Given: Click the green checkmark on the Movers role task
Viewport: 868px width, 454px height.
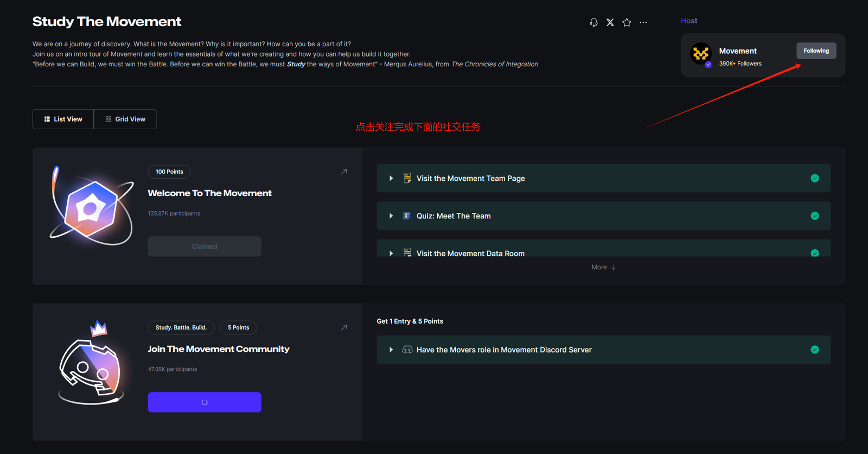Looking at the screenshot, I should tap(815, 350).
